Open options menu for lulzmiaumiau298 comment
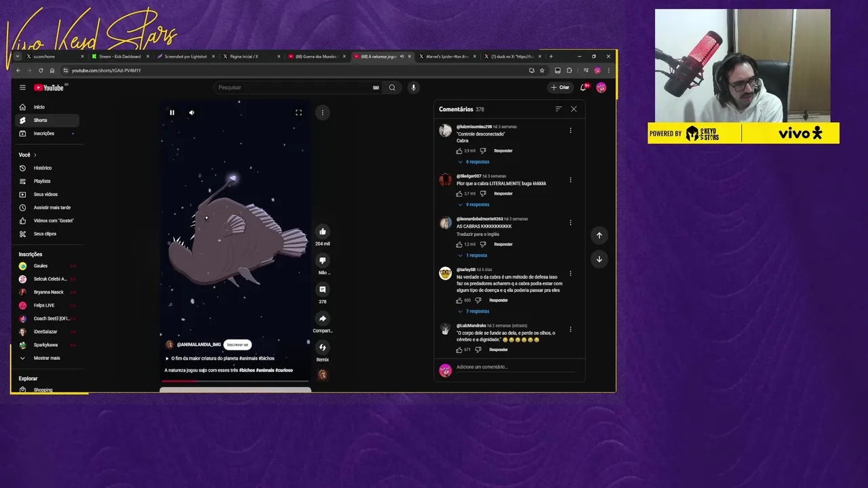The image size is (868, 488). tap(570, 130)
